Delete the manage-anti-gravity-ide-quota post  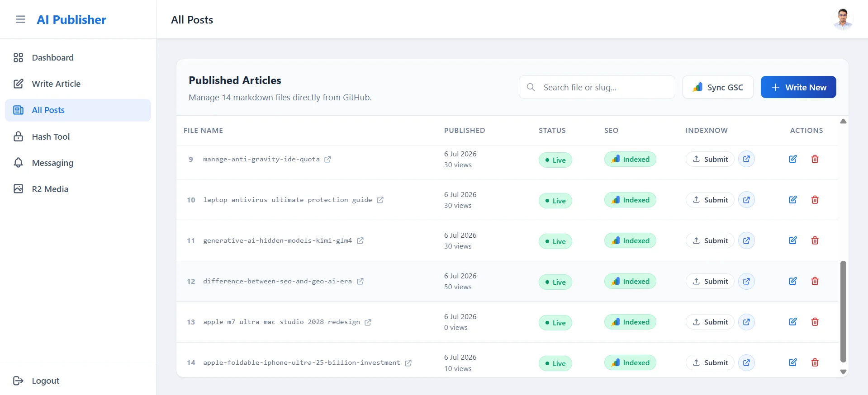tap(815, 159)
